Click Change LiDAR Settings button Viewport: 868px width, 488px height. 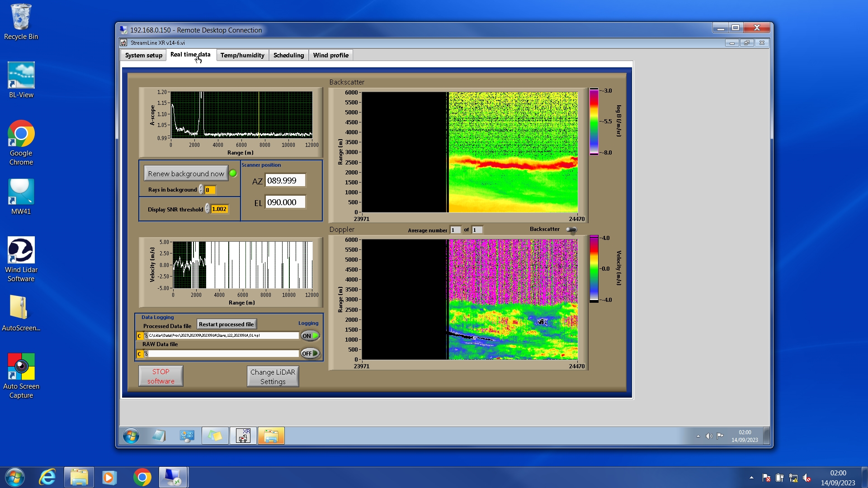pyautogui.click(x=273, y=376)
